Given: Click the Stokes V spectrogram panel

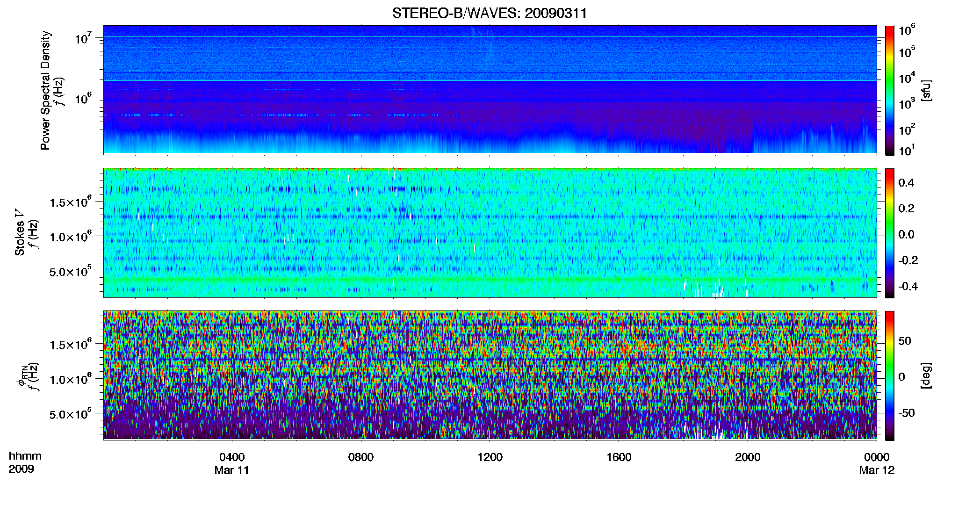Looking at the screenshot, I should pos(490,233).
